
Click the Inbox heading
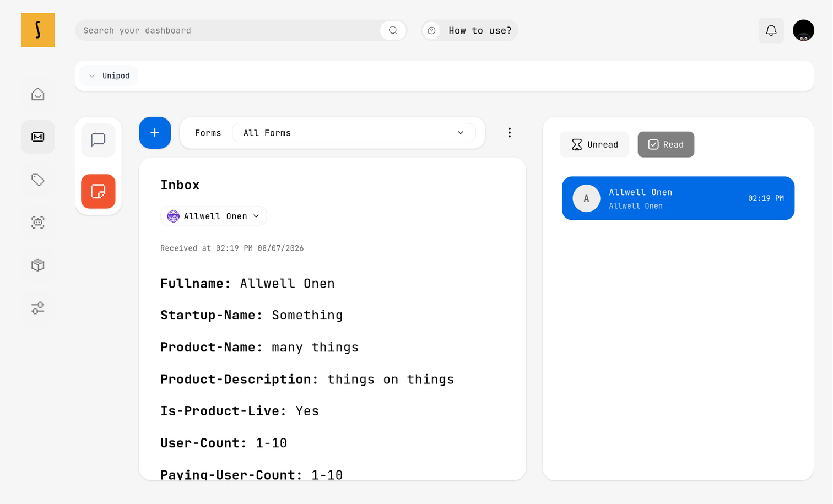[x=180, y=185]
